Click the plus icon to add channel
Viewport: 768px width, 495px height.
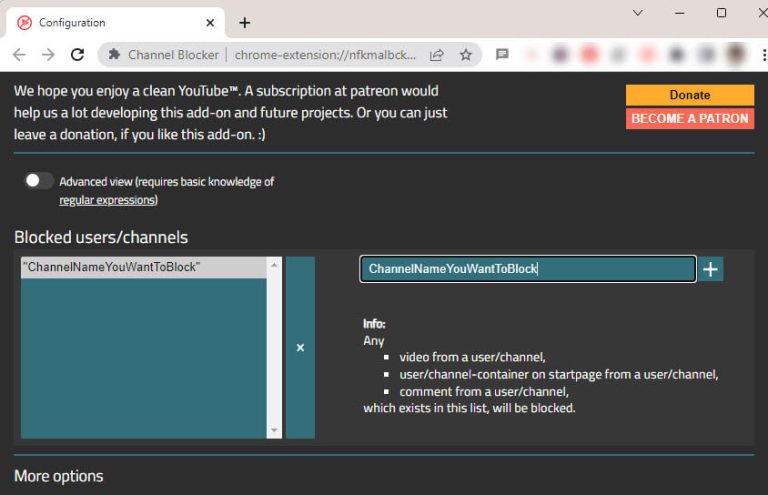click(x=710, y=269)
